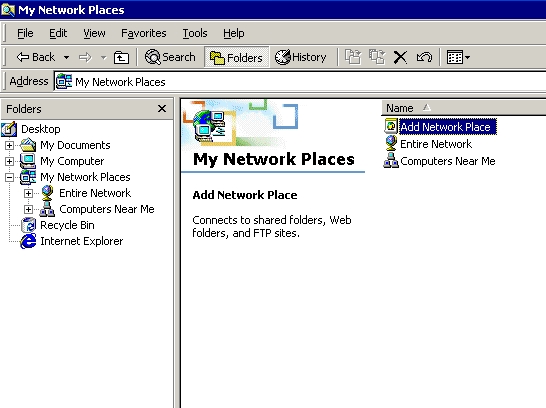Open the File menu
The image size is (546, 408).
tap(25, 33)
